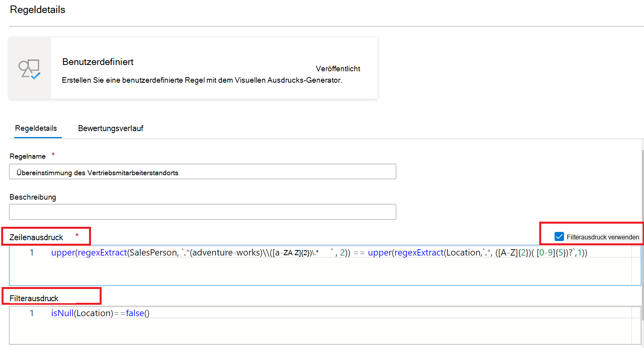Click the Beschreibung label

coord(33,197)
